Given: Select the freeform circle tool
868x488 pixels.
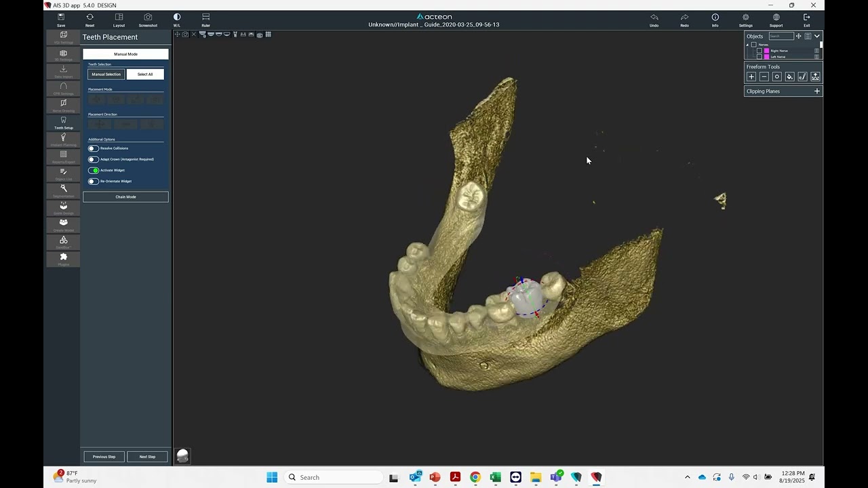Looking at the screenshot, I should point(777,77).
